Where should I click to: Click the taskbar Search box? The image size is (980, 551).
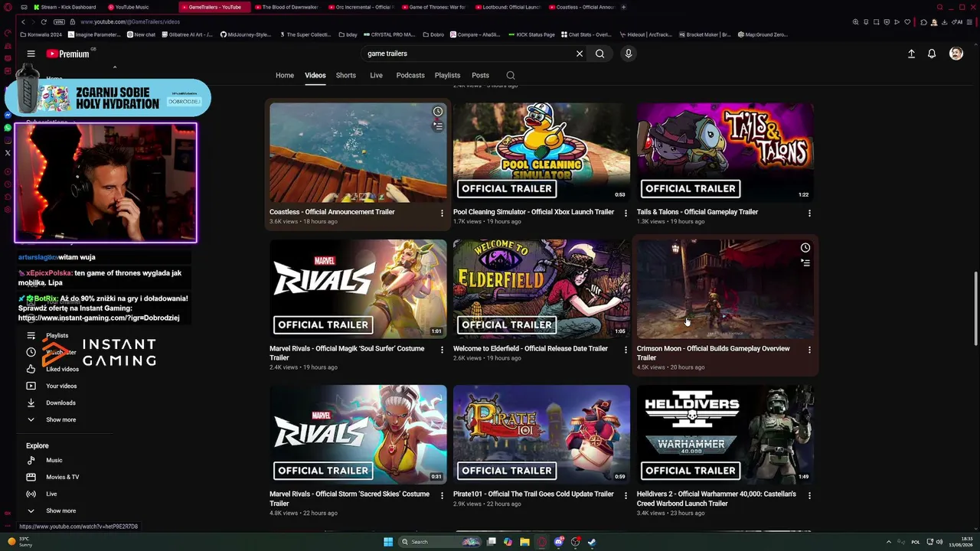click(x=440, y=542)
